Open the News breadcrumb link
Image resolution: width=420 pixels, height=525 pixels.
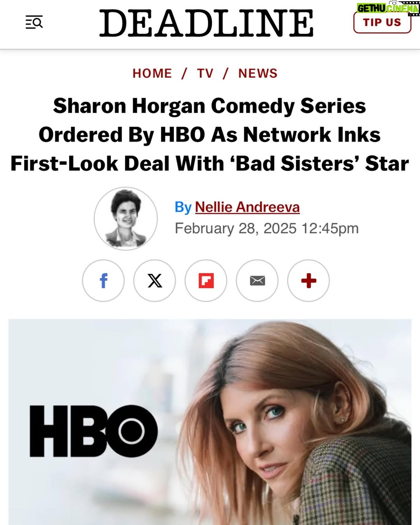258,73
